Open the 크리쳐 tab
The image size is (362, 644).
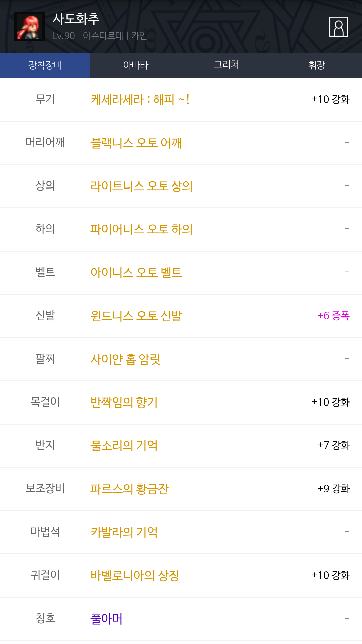tap(226, 65)
